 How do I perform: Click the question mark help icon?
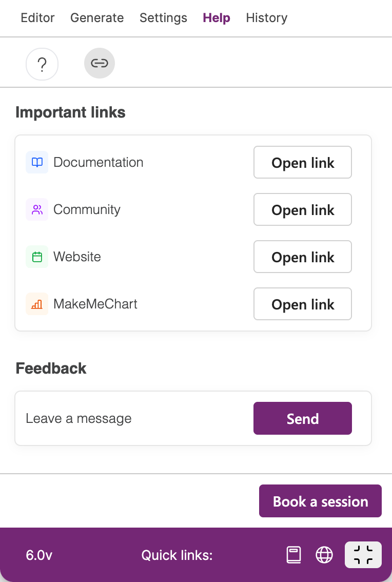click(42, 64)
